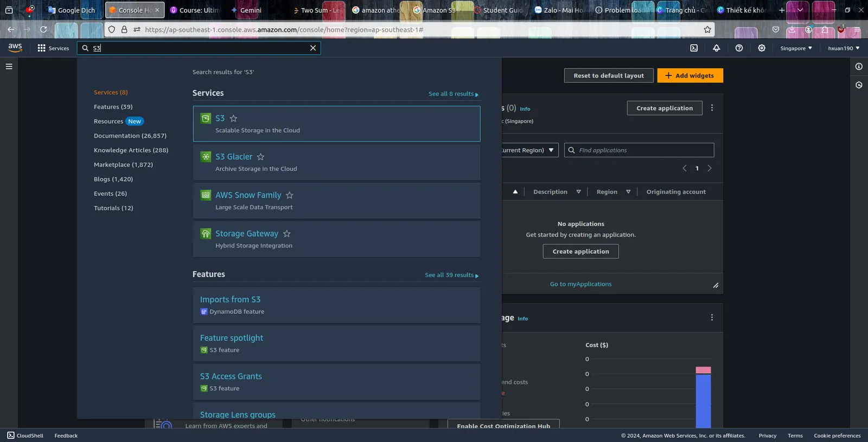Filter results by Tutorials (12)
Screen dimensions: 868x442
click(x=113, y=208)
